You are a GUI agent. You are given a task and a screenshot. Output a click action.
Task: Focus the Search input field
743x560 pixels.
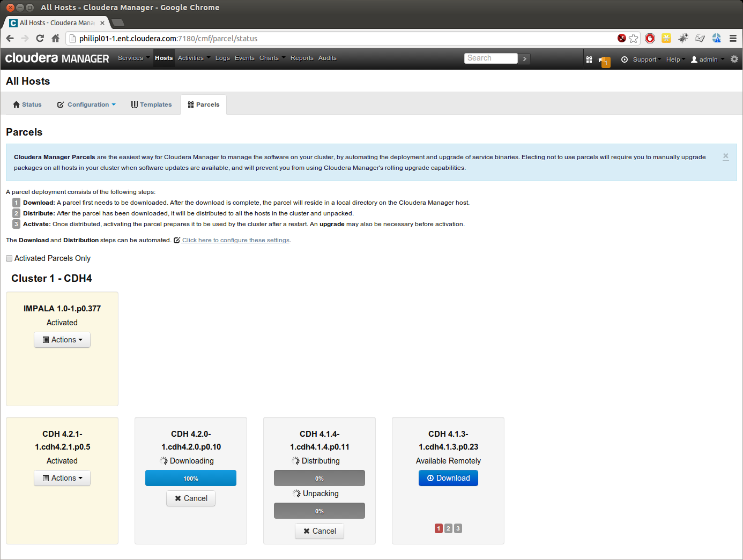pos(491,58)
